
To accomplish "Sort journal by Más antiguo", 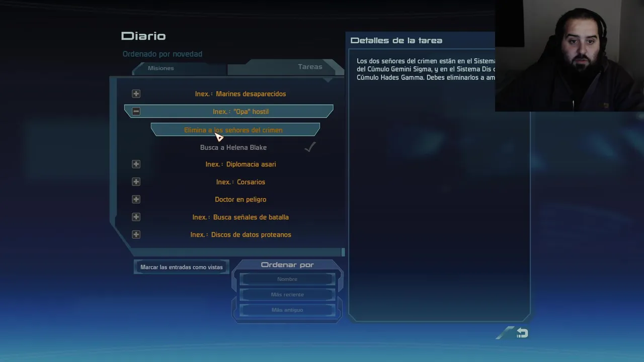I will coord(287,310).
